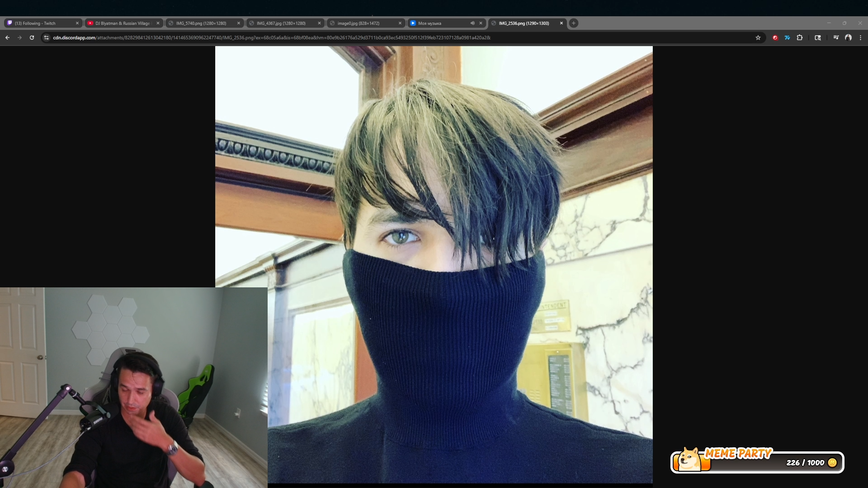This screenshot has width=868, height=488.
Task: View site information icon in address bar
Action: coord(46,38)
